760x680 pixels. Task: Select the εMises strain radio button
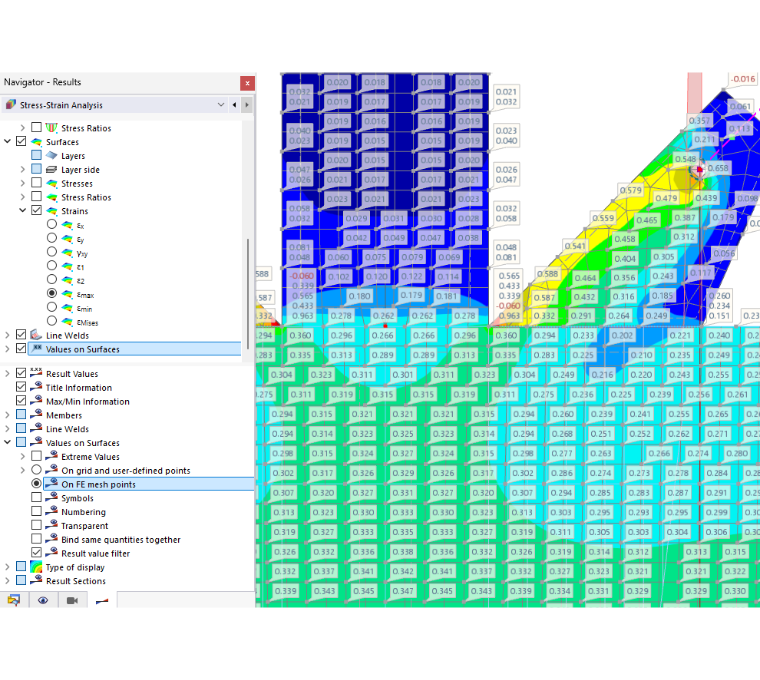[52, 321]
